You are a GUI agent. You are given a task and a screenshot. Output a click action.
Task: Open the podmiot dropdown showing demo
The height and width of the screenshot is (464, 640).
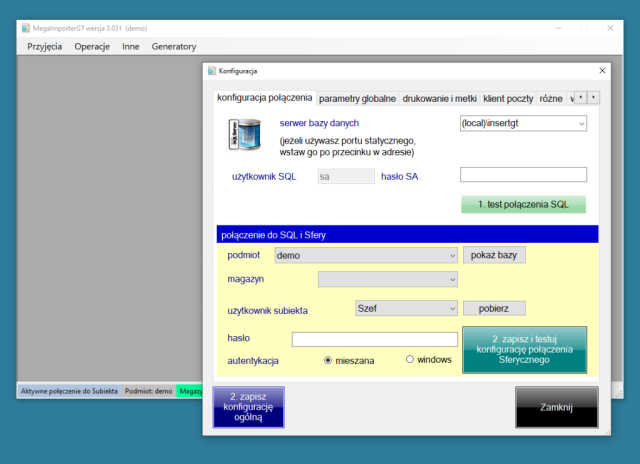366,255
